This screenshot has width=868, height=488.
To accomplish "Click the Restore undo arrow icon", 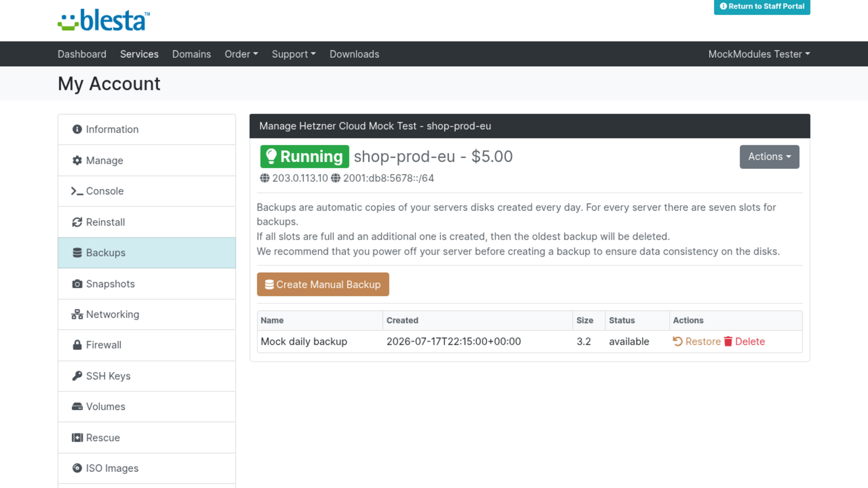I will click(x=678, y=342).
